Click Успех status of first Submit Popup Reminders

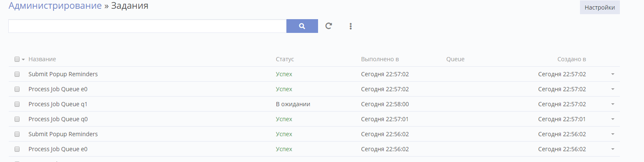tap(284, 74)
